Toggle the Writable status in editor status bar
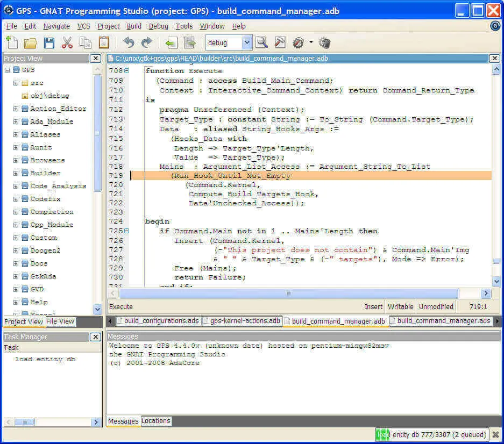The image size is (504, 444). (400, 306)
